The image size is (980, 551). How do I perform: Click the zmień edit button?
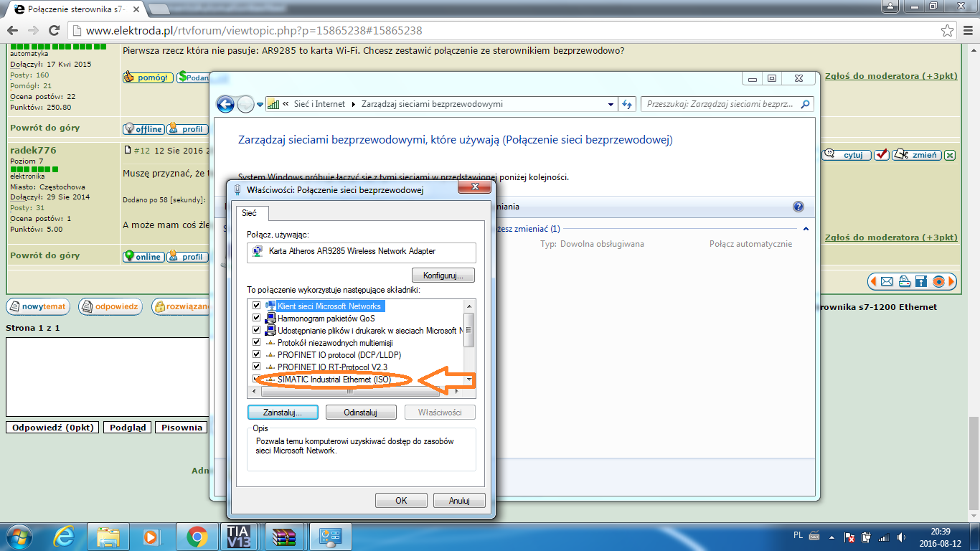tap(916, 155)
